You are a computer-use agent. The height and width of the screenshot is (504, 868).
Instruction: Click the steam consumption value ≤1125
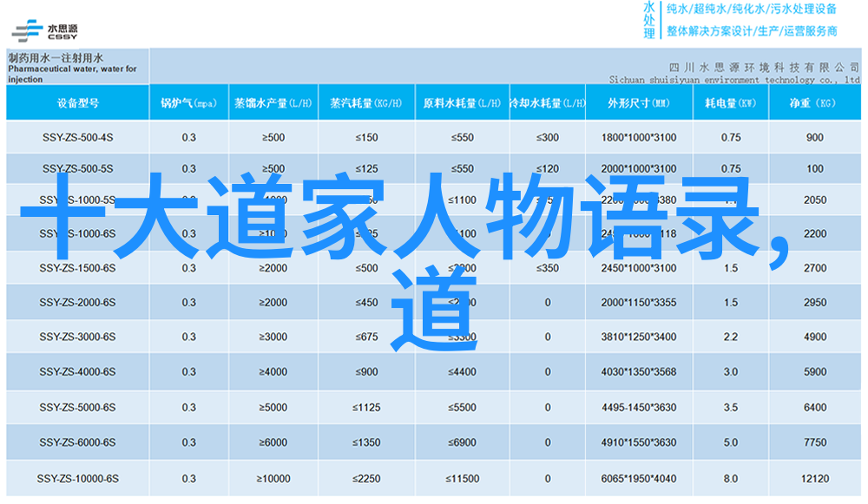pyautogui.click(x=366, y=407)
